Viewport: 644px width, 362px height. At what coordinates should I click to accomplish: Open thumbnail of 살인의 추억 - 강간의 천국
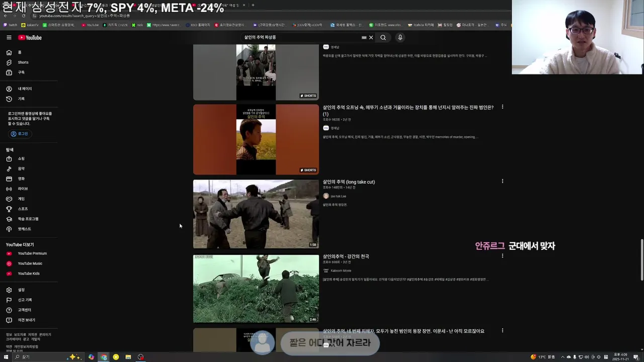(x=256, y=289)
